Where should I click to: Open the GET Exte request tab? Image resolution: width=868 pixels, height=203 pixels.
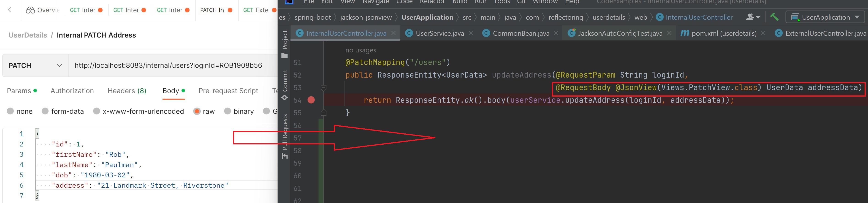coord(259,10)
